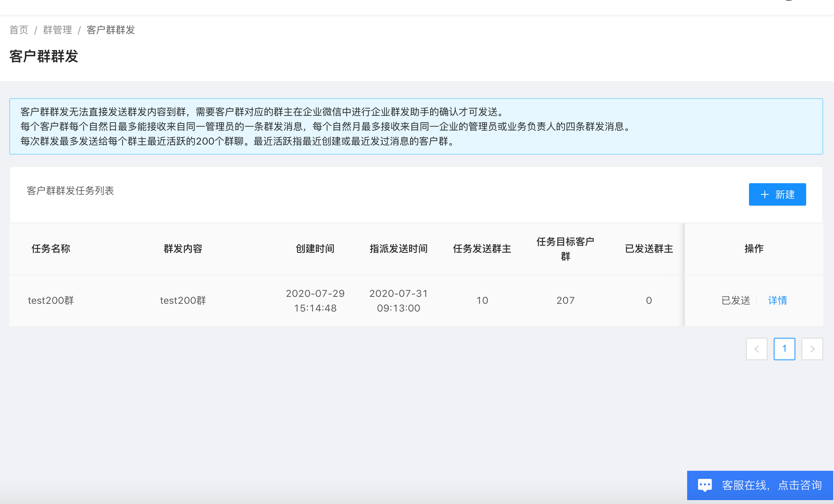Click the value 0 in 已发送群主 column
The image size is (834, 504).
click(x=649, y=300)
